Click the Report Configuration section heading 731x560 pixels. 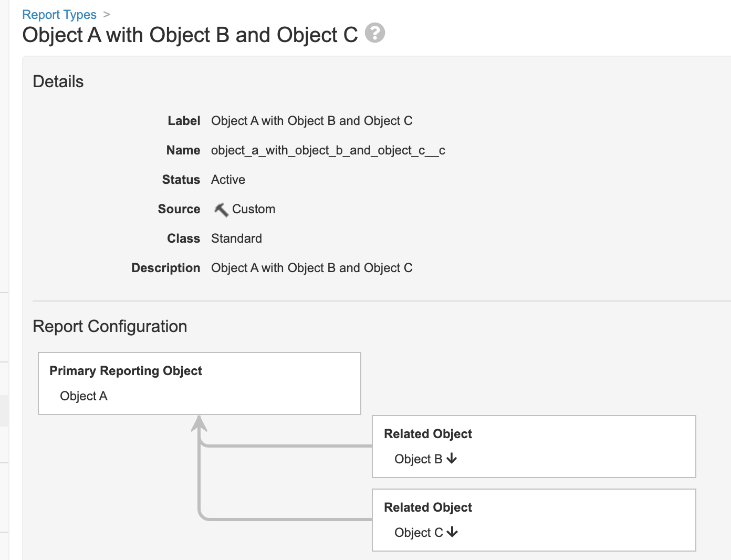(110, 326)
